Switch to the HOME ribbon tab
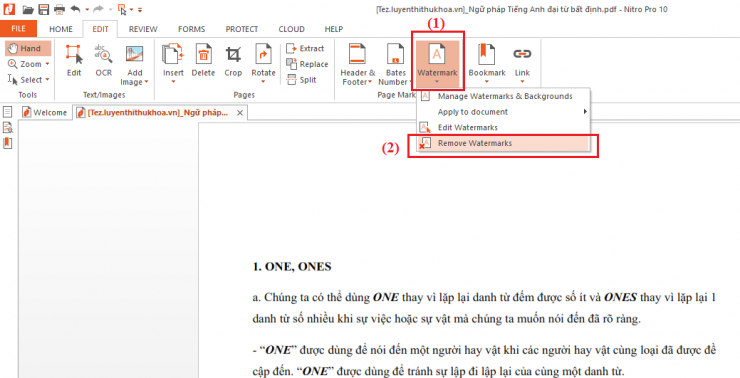Image resolution: width=740 pixels, height=378 pixels. [61, 29]
